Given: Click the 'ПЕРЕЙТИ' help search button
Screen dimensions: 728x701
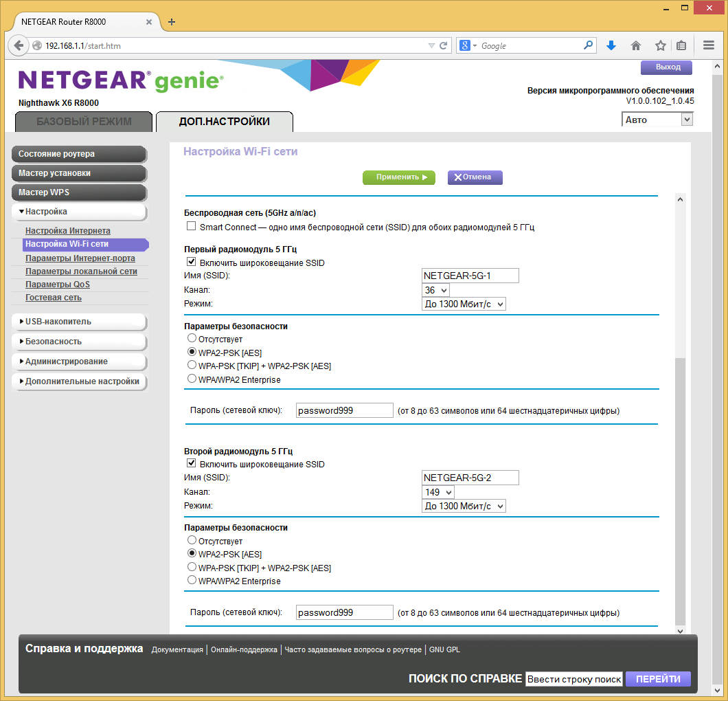Looking at the screenshot, I should click(658, 679).
